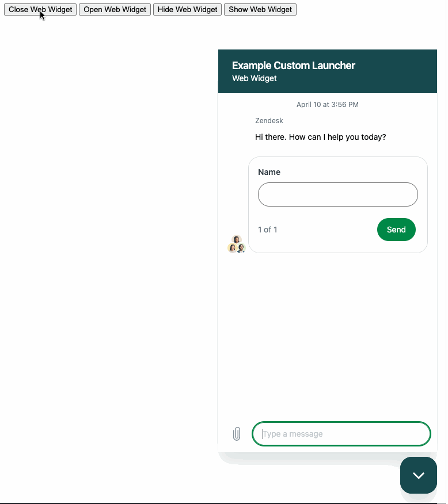
Task: Click the Zendesk sender name
Action: [269, 121]
